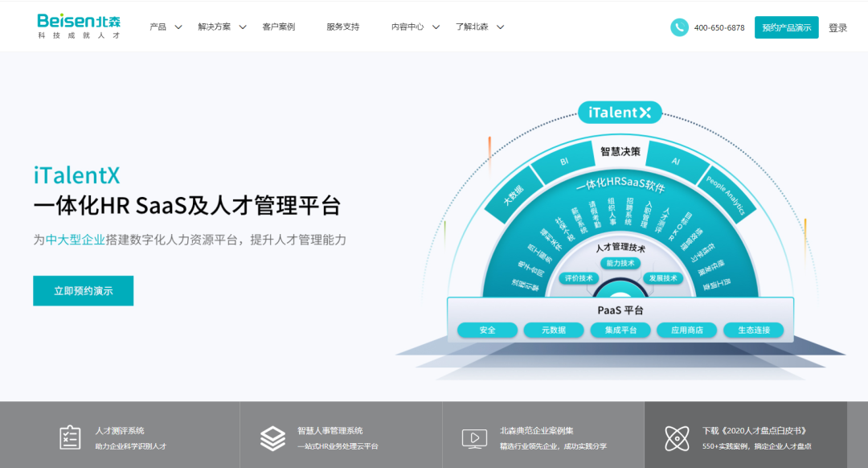868x468 pixels.
Task: Click the 预约产品演示 button
Action: tap(787, 27)
